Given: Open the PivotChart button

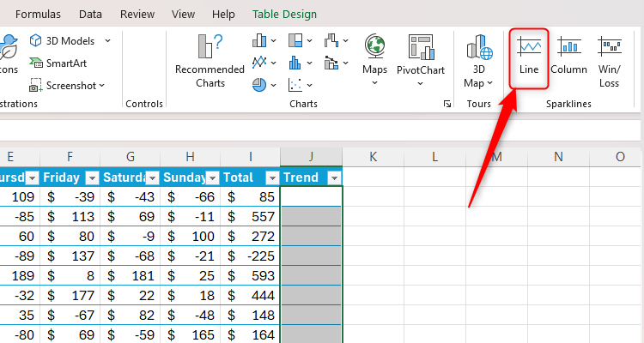Looking at the screenshot, I should (x=421, y=60).
